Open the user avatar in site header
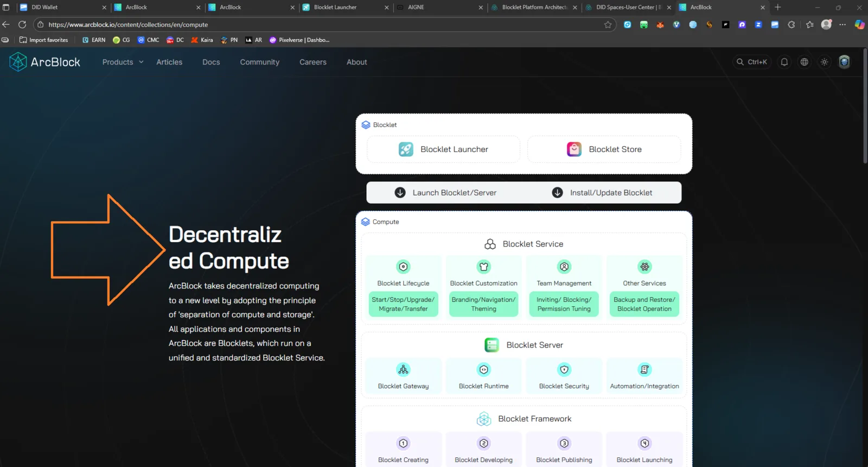This screenshot has width=868, height=467. (x=844, y=62)
